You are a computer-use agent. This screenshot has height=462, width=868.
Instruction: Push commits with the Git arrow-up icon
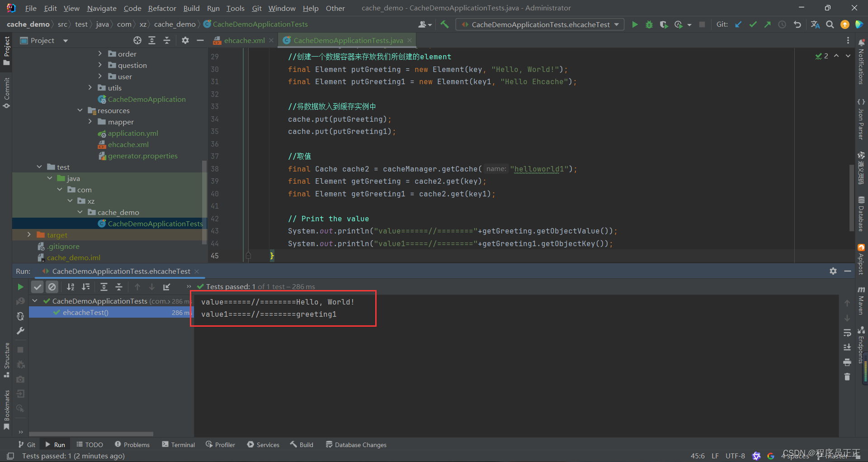click(767, 24)
